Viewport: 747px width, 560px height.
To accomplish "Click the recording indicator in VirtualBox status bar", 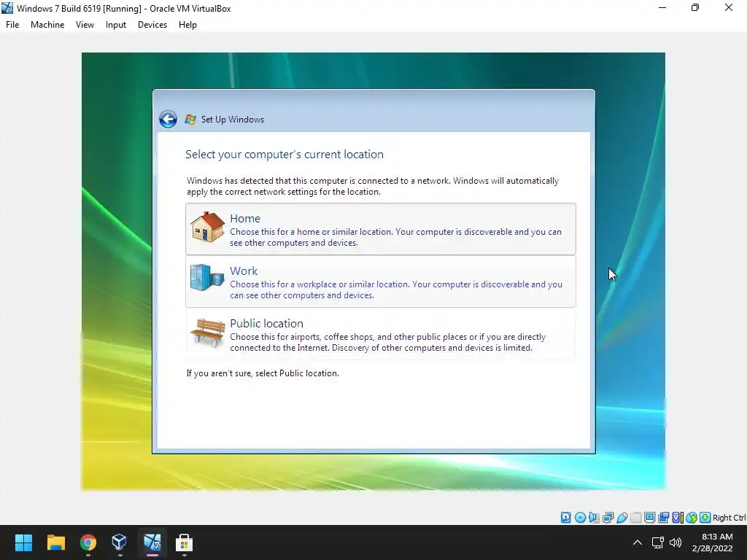I will coord(663,517).
